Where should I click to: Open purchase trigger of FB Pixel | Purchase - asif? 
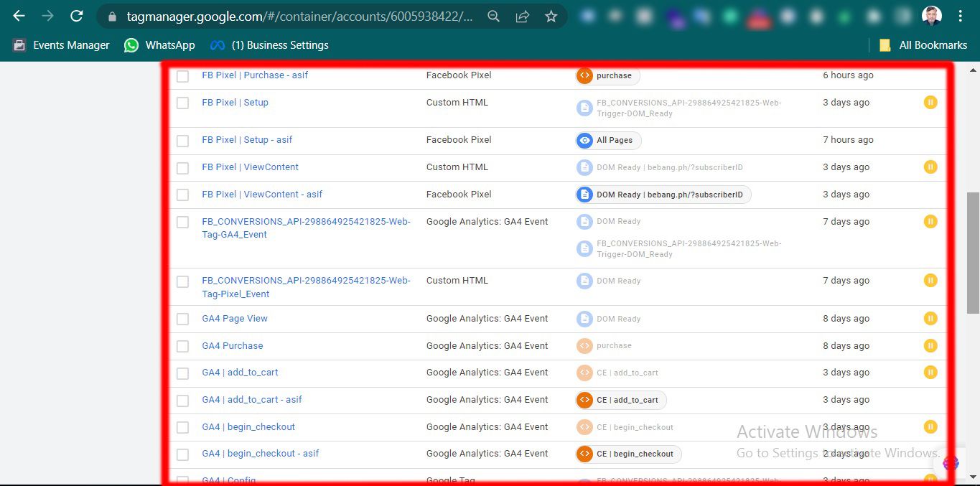pos(607,75)
